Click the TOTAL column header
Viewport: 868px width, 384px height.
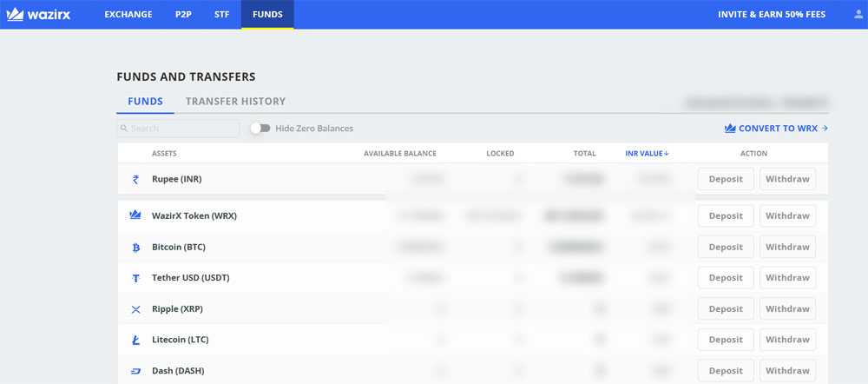click(x=584, y=154)
